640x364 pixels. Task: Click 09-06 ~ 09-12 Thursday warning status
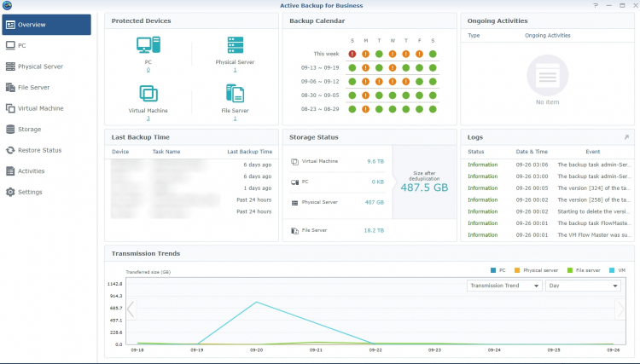point(405,82)
